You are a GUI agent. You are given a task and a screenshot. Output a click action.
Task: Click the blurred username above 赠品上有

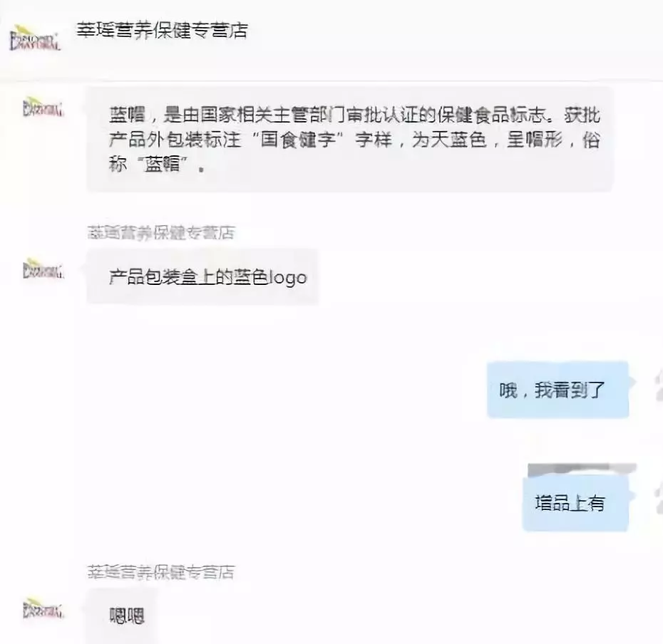(x=582, y=469)
